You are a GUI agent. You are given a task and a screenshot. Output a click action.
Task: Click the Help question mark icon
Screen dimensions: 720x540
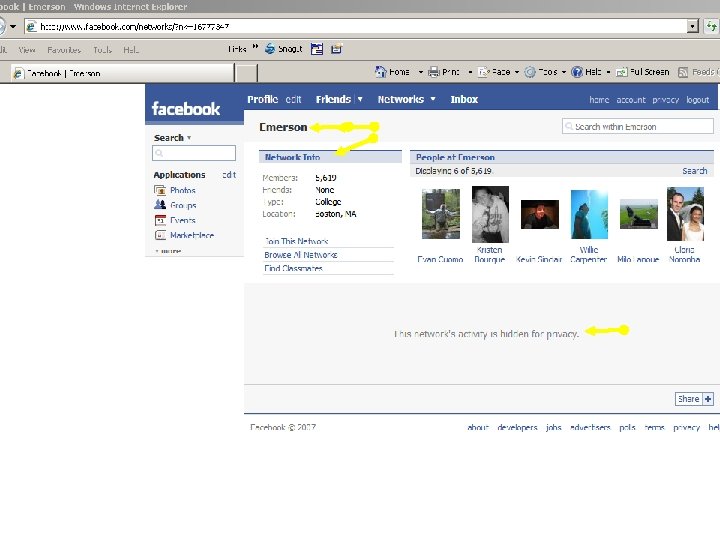click(577, 72)
